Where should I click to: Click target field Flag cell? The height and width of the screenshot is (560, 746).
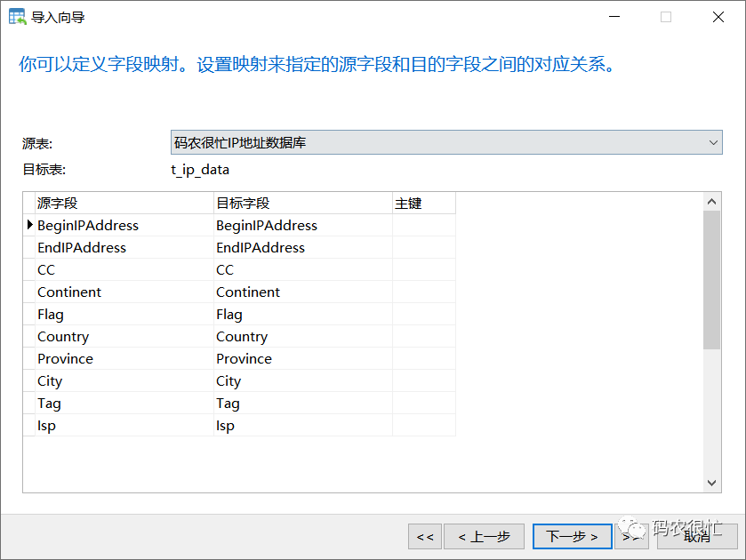click(303, 314)
